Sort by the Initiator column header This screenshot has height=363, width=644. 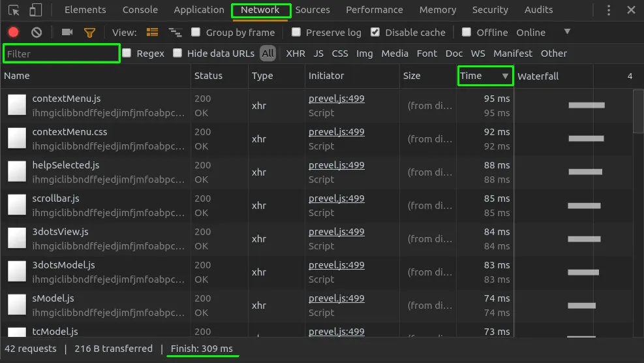[352, 76]
